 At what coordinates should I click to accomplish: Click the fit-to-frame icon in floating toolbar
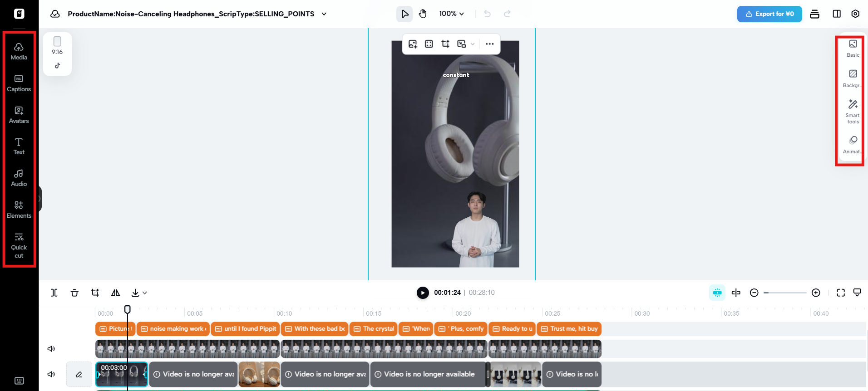coord(429,44)
